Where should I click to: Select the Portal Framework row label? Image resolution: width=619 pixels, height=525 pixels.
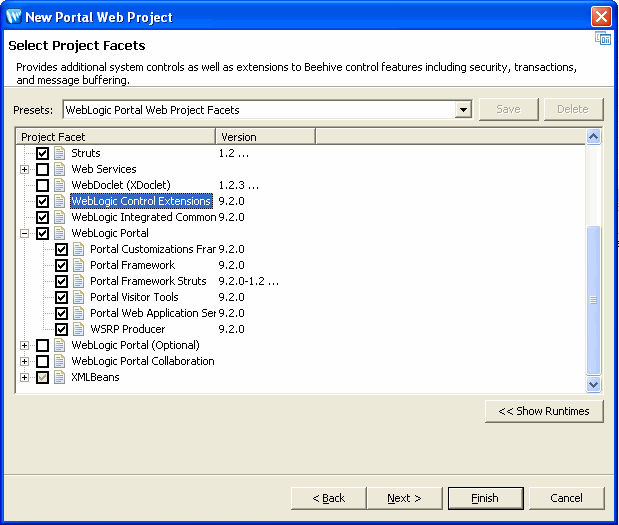(133, 265)
